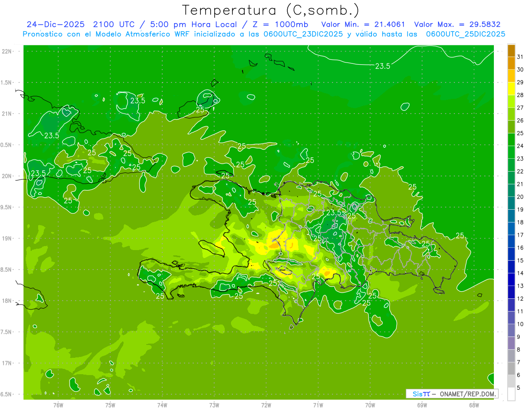Viewport: 532px width, 411px height.
Task: Click the "69W" longitude axis label
Action: point(422,405)
